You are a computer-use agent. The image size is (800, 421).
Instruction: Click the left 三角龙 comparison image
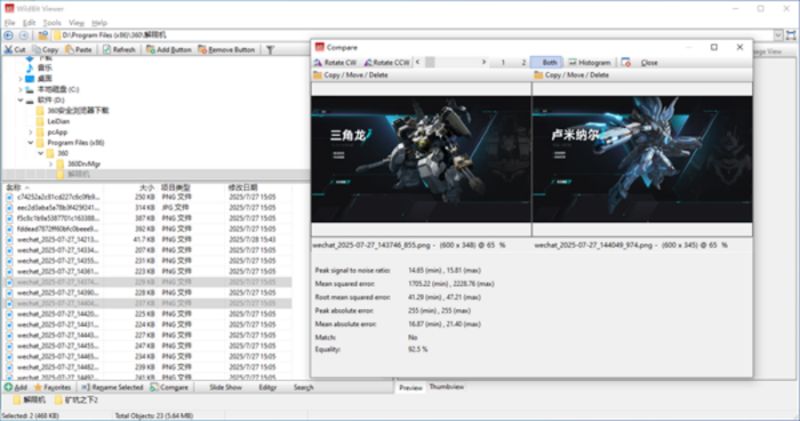coord(421,159)
